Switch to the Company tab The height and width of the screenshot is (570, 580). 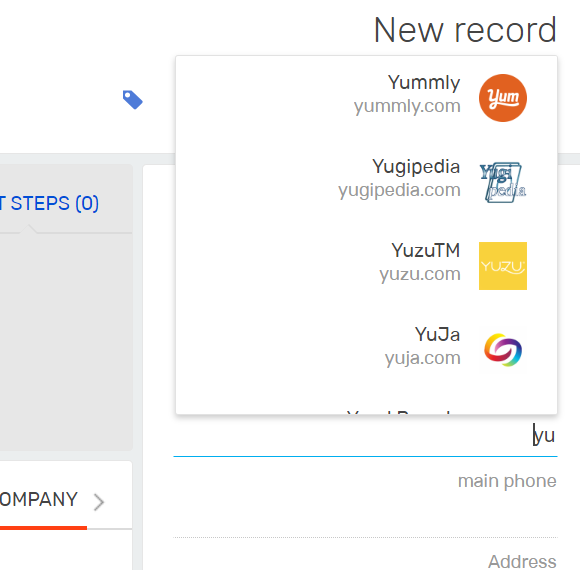tap(39, 499)
